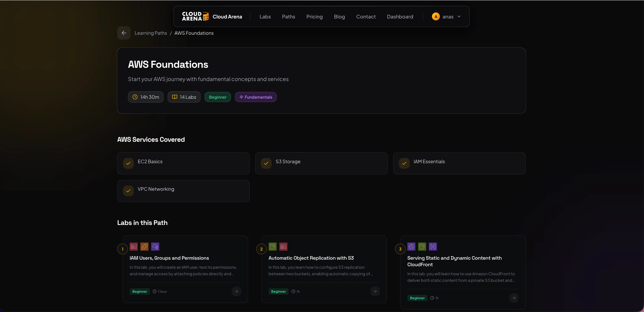Click the clock icon beside 14h 30m
Viewport: 644px width, 312px height.
coord(135,97)
